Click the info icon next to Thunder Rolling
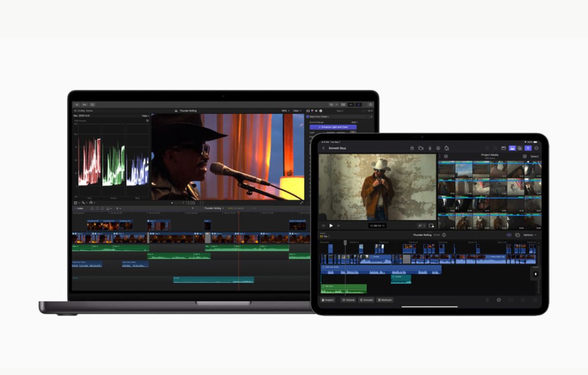 444,235
